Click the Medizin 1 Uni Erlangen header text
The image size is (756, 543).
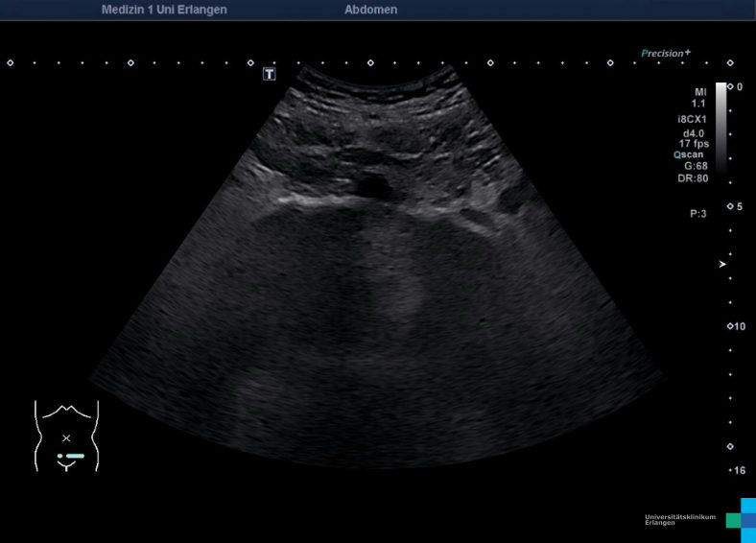tap(164, 10)
